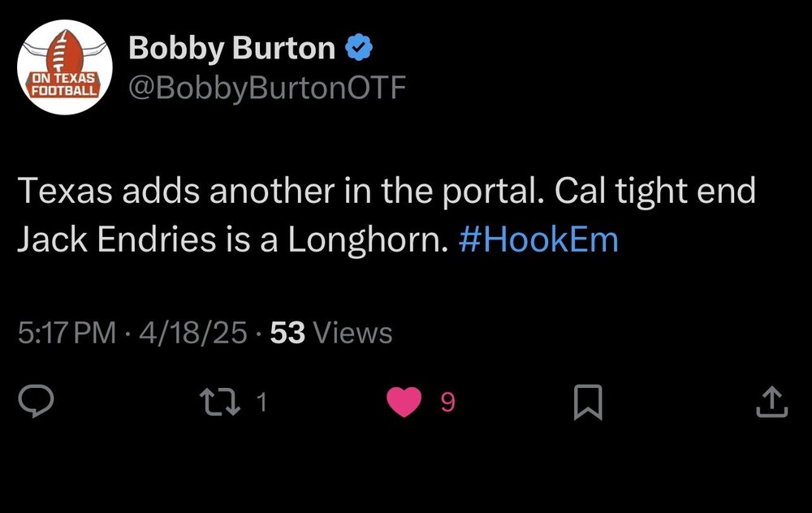Click the @BobbyBurtonOTF handle
Image resolution: width=812 pixels, height=513 pixels.
click(x=266, y=87)
